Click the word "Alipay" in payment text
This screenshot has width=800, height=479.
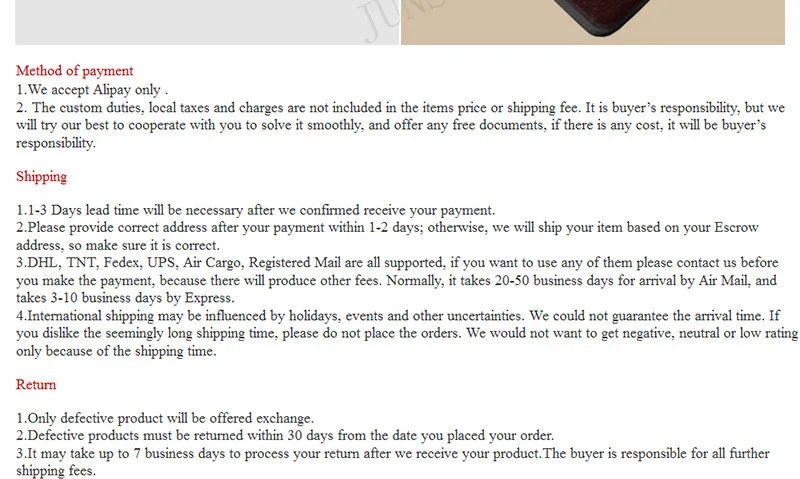tap(112, 90)
